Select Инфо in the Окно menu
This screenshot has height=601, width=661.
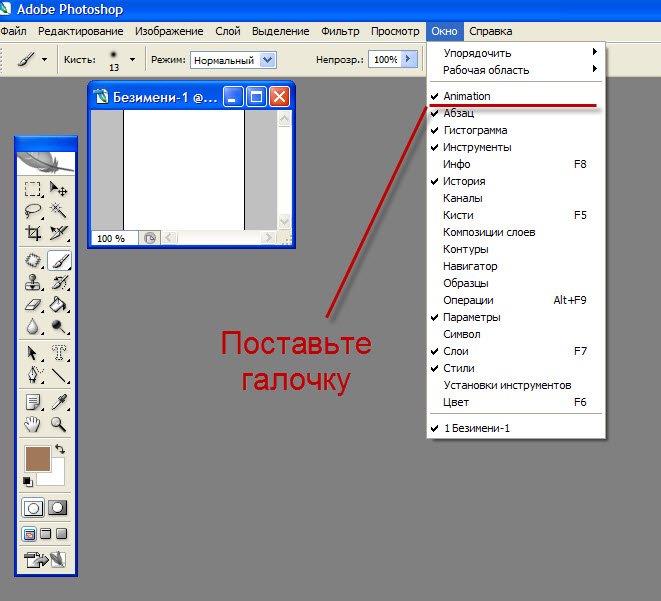(516, 164)
